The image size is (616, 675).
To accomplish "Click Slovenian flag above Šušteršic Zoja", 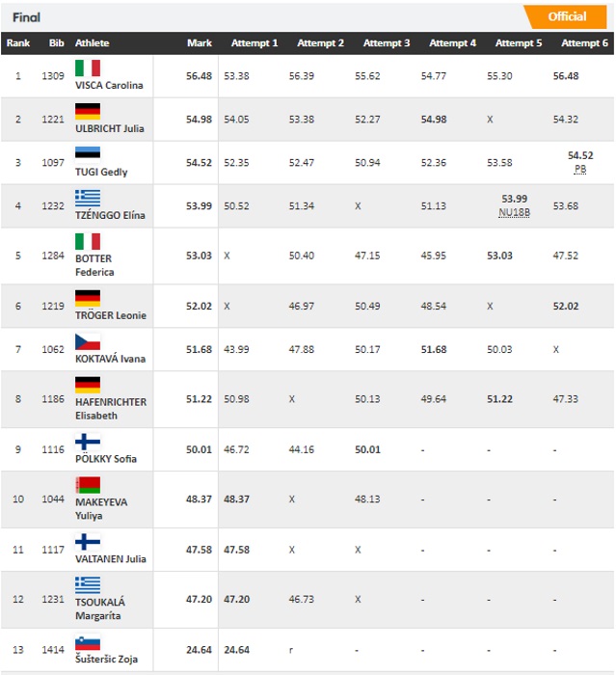I will point(88,642).
